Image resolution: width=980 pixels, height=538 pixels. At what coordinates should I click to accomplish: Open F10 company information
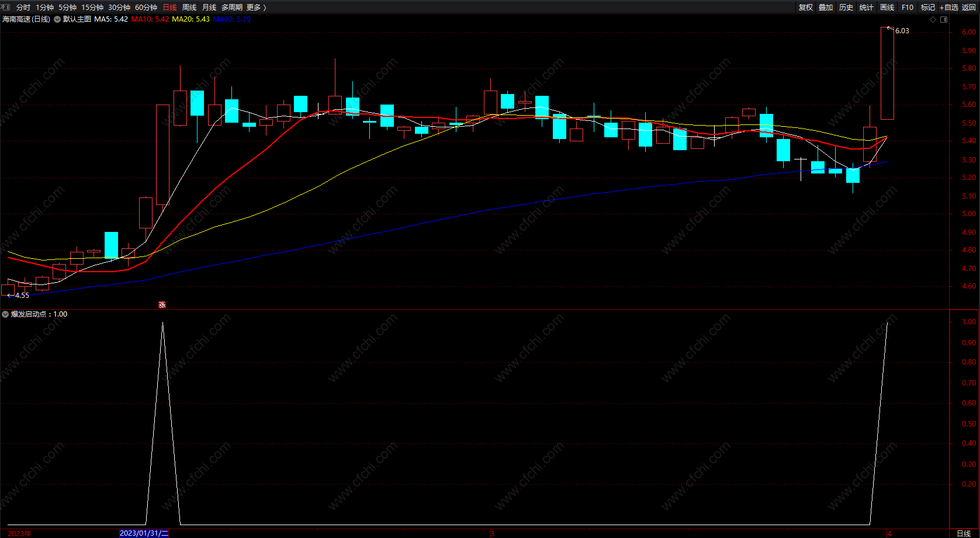(x=908, y=8)
